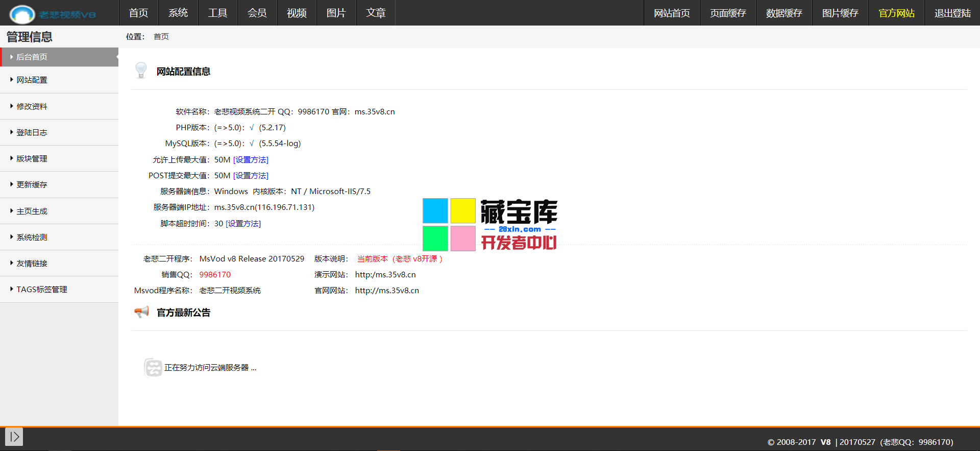This screenshot has height=451, width=980.
Task: Open 系统检测 in sidebar
Action: pos(59,237)
